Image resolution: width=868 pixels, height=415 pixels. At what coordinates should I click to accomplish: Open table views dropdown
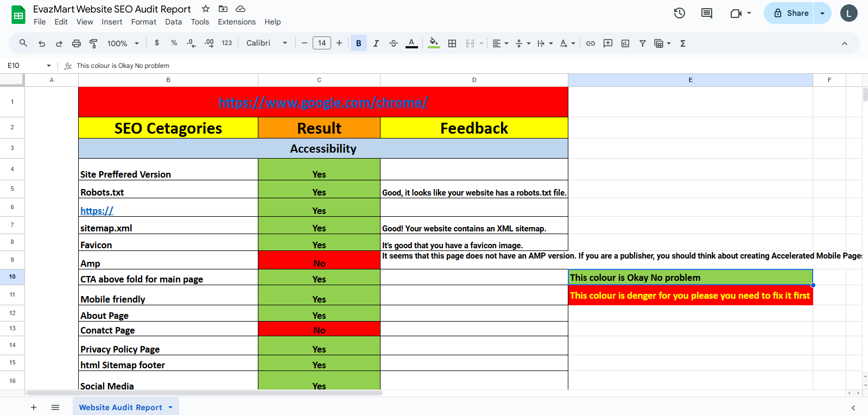point(663,43)
